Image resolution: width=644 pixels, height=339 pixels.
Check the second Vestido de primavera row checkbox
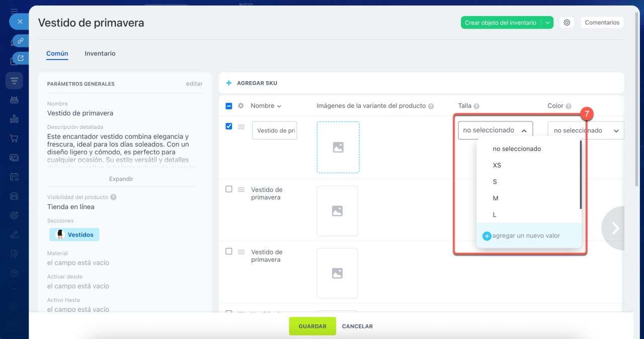[x=229, y=189]
